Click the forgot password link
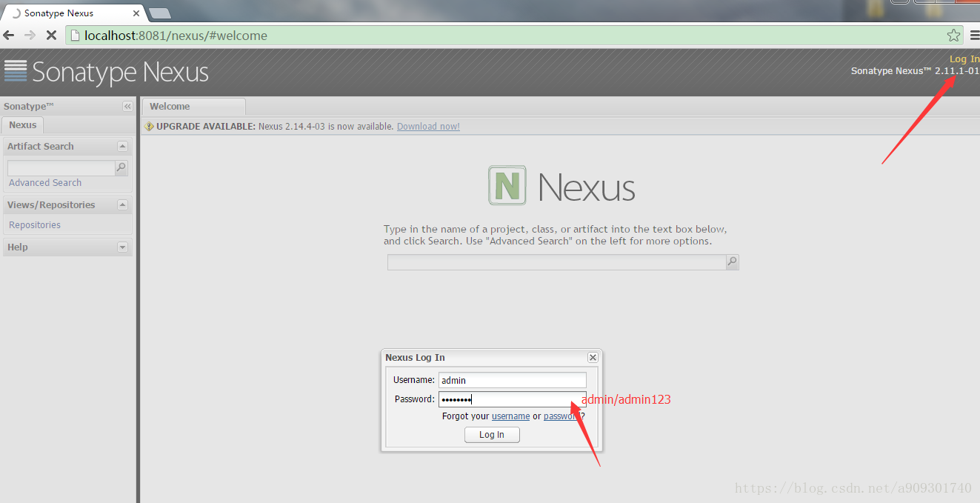Screen dimensions: 980x503 coord(563,416)
